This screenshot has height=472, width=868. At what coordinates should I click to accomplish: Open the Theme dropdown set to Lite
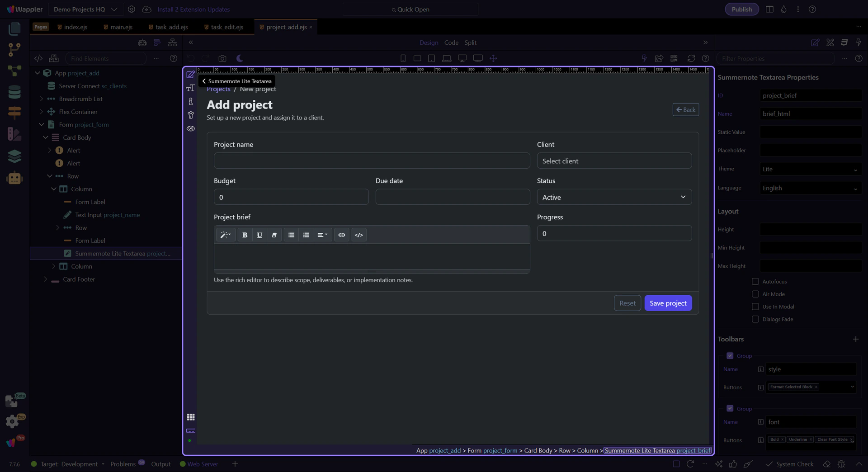[810, 169]
